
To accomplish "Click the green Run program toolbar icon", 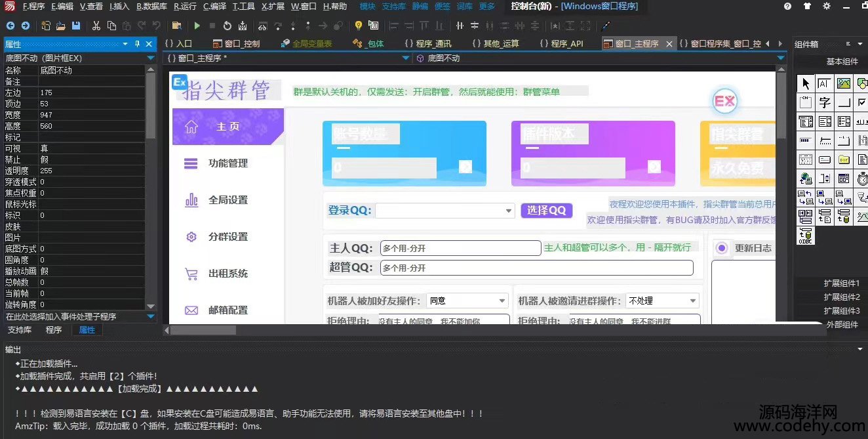I will [197, 26].
